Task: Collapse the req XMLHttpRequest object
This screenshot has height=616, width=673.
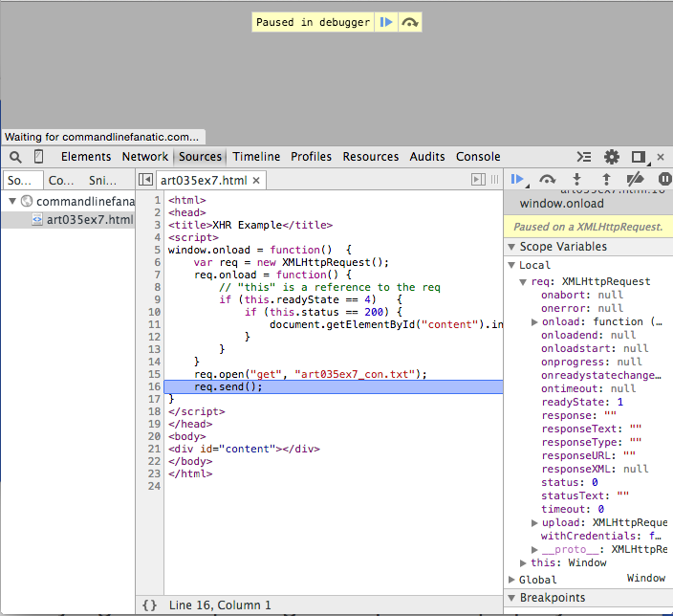Action: pyautogui.click(x=523, y=282)
